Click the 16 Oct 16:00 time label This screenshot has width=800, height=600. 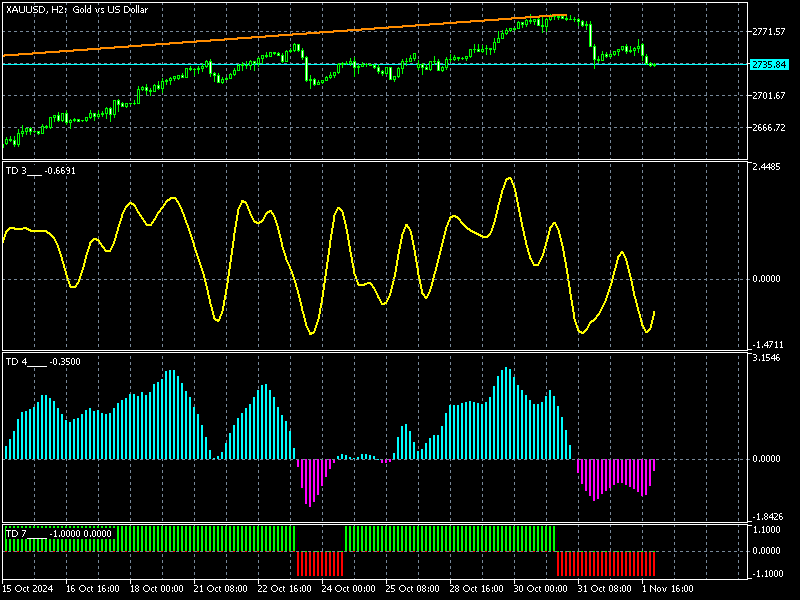(x=93, y=588)
